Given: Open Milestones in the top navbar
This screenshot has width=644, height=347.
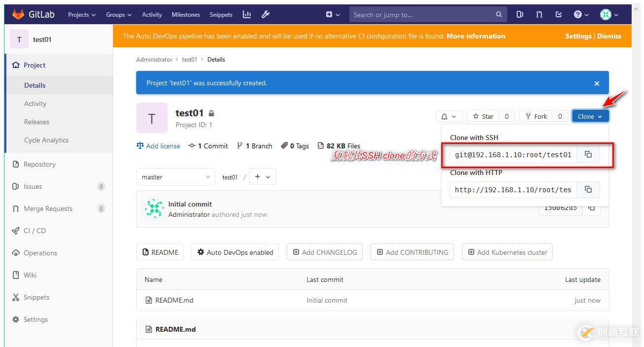Looking at the screenshot, I should (186, 15).
